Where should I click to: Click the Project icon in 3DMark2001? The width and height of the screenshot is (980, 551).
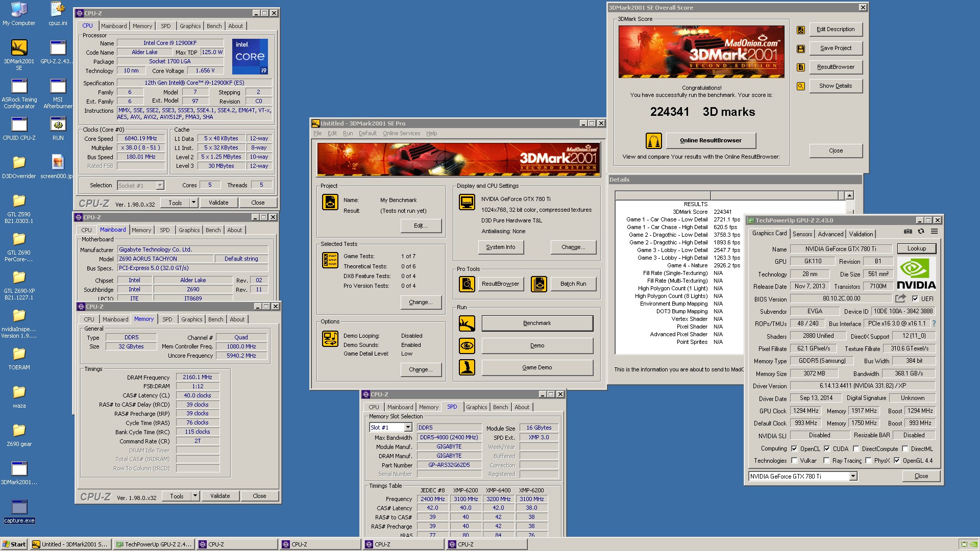[x=330, y=202]
